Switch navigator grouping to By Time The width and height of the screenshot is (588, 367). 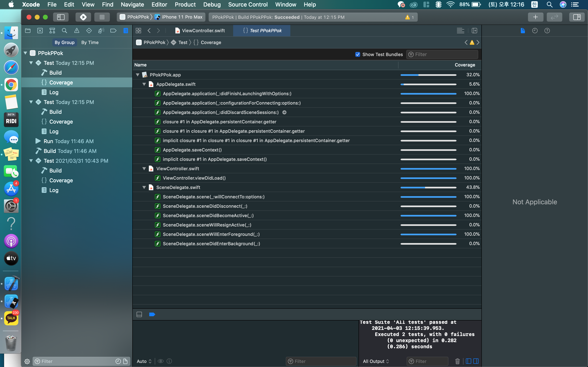coord(90,42)
